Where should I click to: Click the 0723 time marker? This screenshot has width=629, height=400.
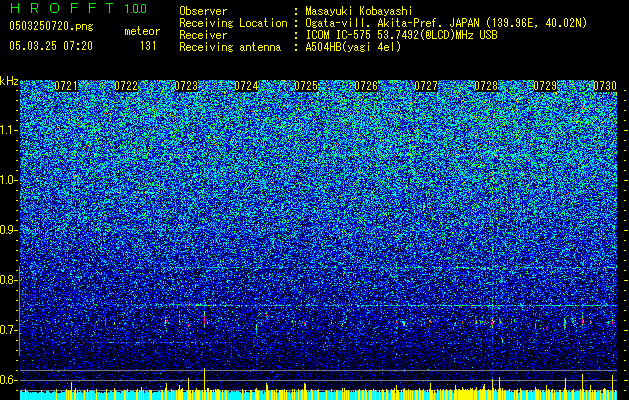click(186, 86)
